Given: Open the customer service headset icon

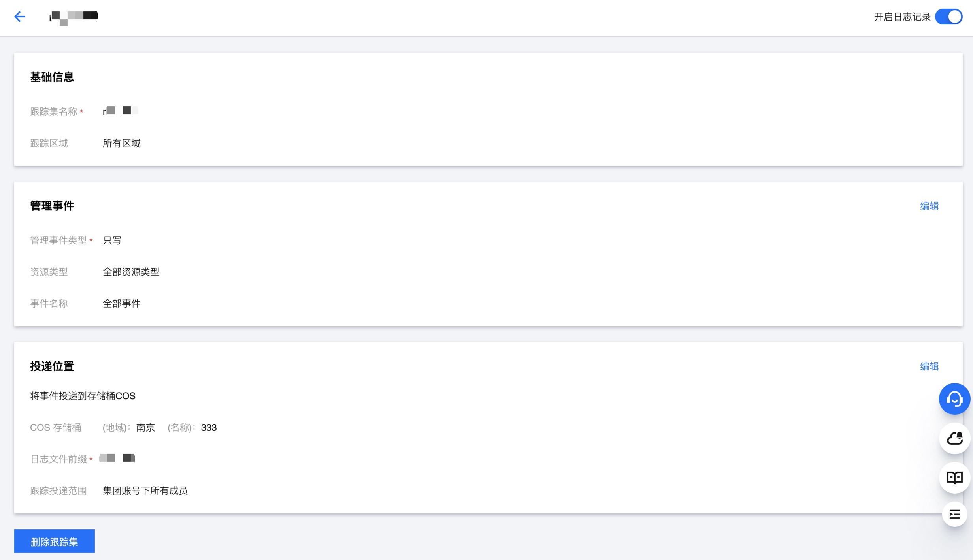Looking at the screenshot, I should [x=954, y=399].
